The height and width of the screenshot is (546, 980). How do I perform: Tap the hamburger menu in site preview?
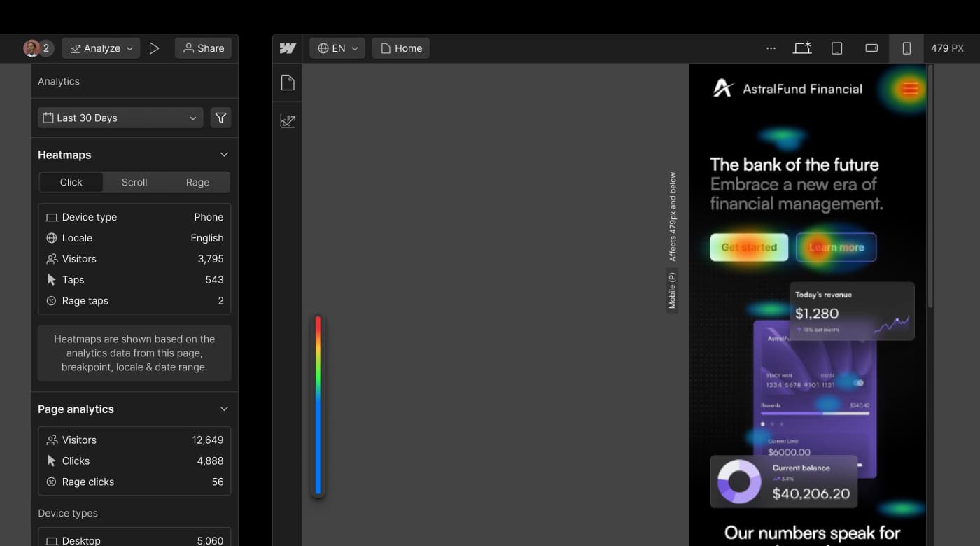pyautogui.click(x=910, y=89)
